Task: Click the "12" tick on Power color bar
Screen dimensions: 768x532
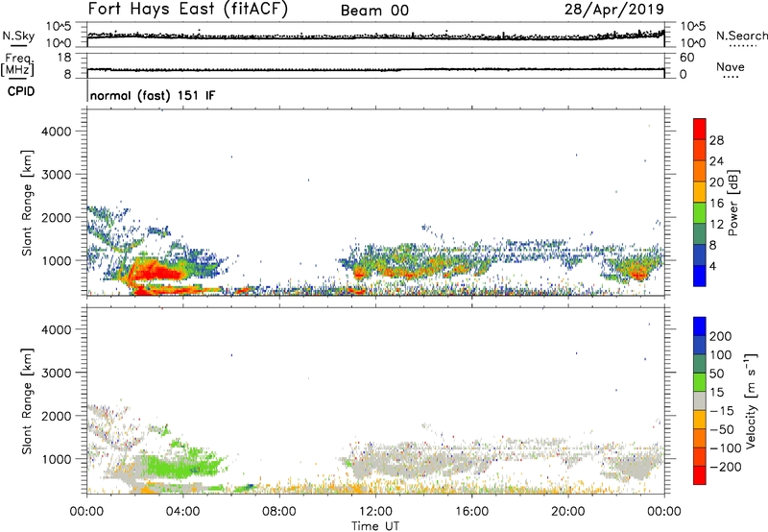Action: (716, 225)
